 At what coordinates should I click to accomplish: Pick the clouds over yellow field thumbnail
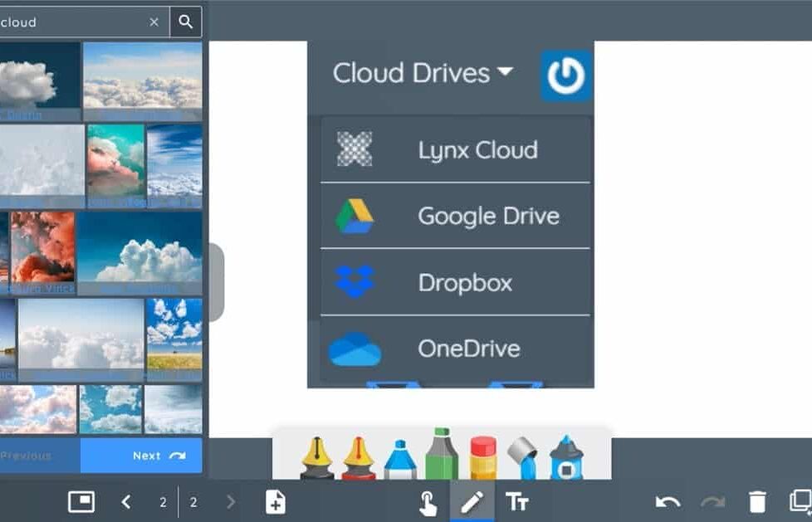point(174,339)
